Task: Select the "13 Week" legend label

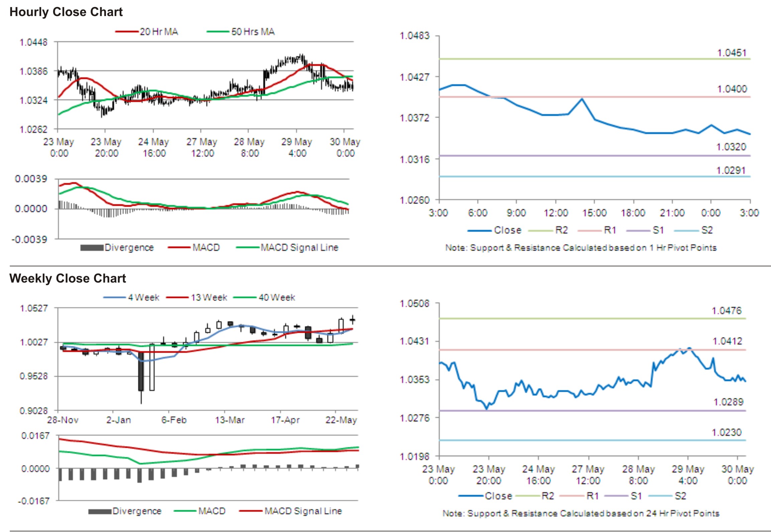Action: pyautogui.click(x=209, y=297)
